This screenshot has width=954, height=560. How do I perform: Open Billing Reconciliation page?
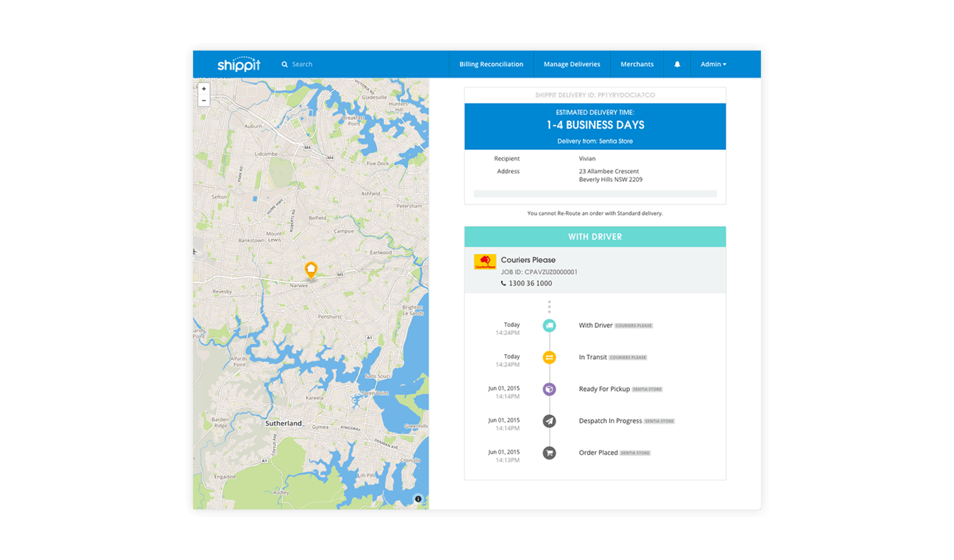[491, 64]
